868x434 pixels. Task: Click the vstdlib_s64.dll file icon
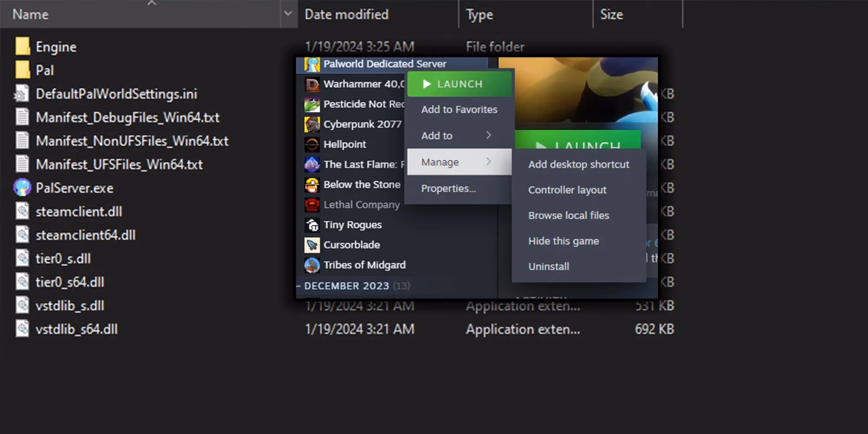tap(22, 329)
